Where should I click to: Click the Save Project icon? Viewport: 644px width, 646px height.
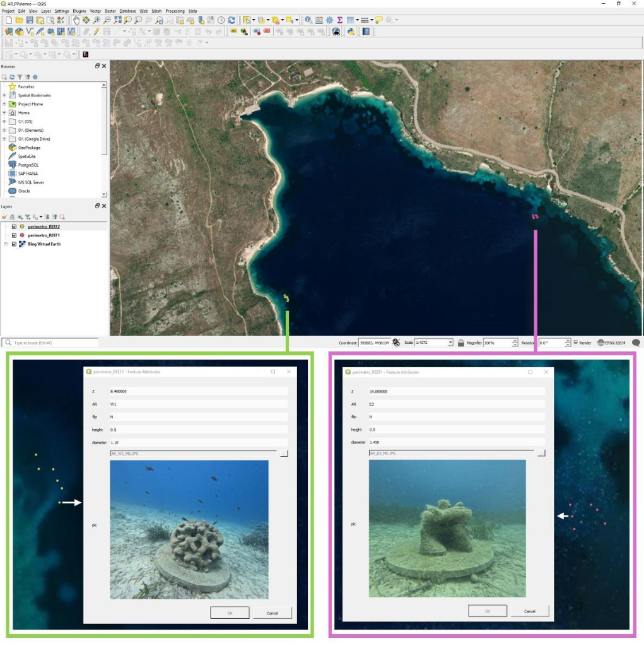click(x=30, y=20)
